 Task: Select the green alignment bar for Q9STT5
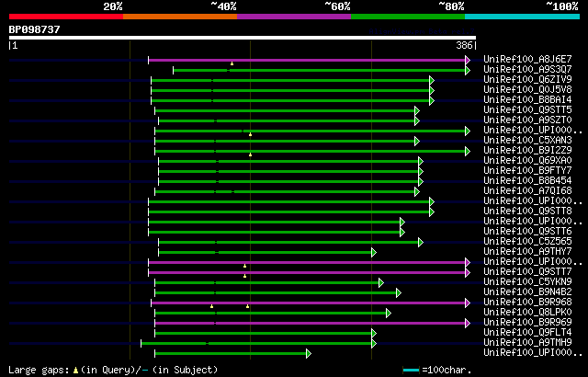[285, 110]
